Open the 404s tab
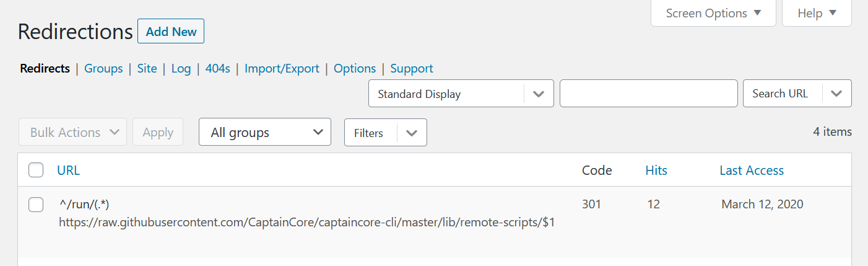The width and height of the screenshot is (868, 266). coord(218,68)
